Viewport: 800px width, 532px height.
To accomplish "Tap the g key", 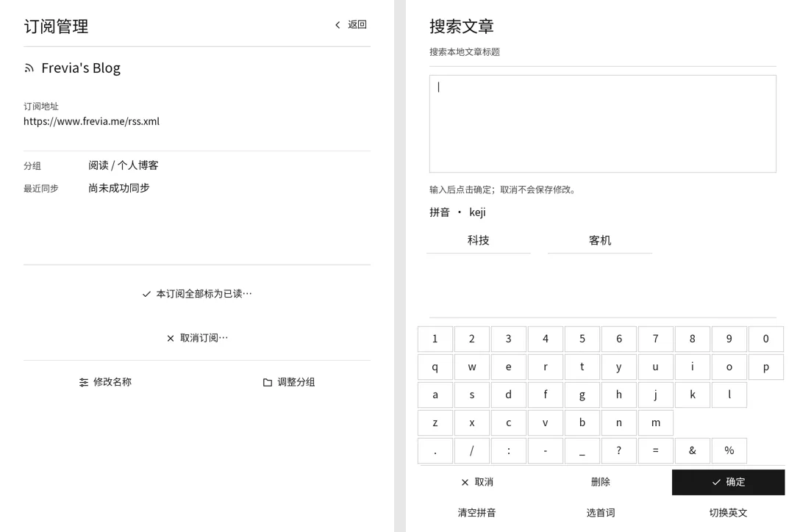I will click(582, 395).
